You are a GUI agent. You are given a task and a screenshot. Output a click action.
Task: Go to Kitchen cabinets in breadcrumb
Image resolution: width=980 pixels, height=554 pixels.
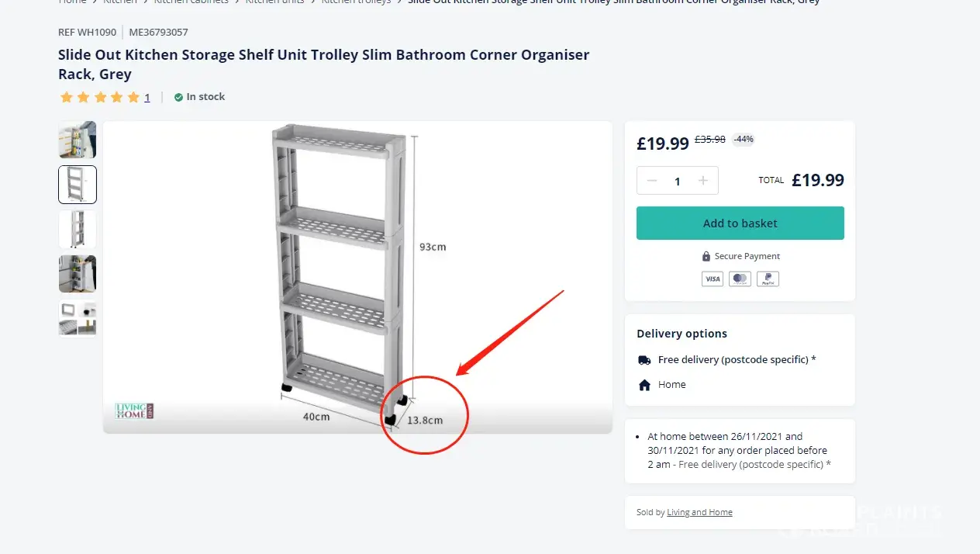pyautogui.click(x=191, y=2)
